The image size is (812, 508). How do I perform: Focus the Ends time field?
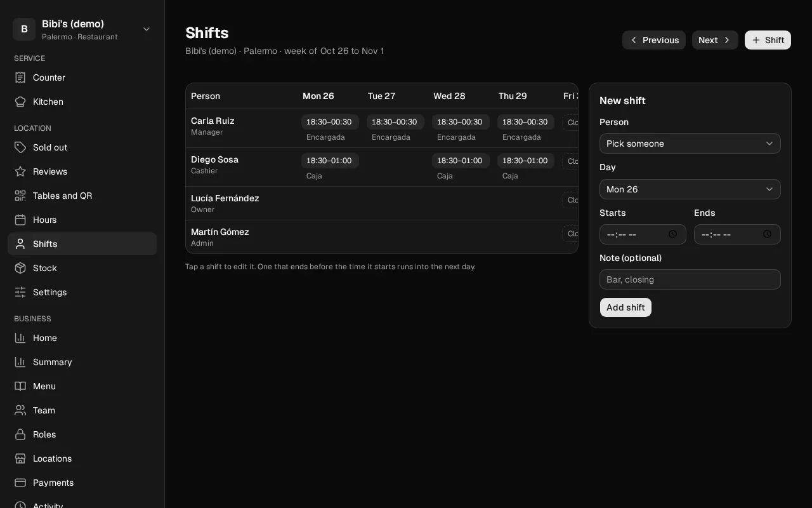coord(737,234)
